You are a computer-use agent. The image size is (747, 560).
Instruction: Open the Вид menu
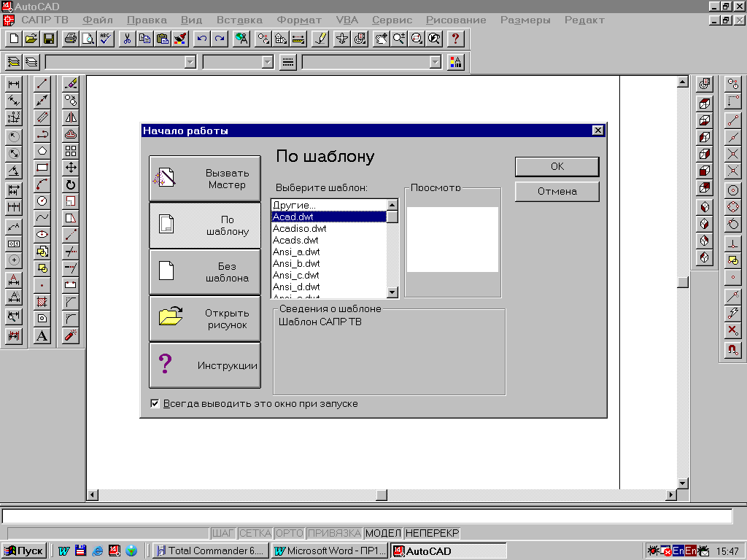click(192, 20)
